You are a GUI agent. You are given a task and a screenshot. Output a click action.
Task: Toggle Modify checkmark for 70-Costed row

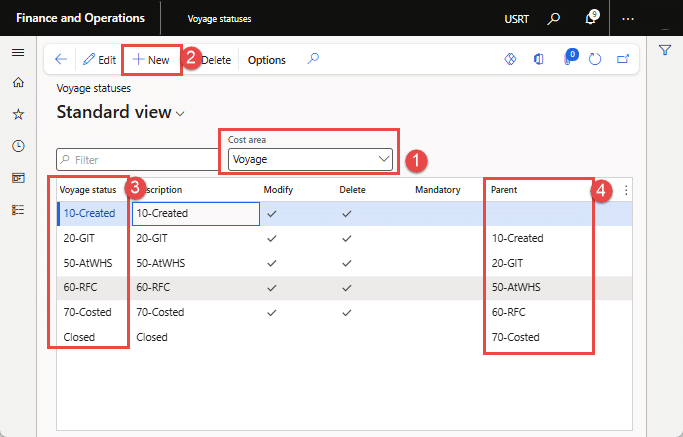click(x=272, y=312)
